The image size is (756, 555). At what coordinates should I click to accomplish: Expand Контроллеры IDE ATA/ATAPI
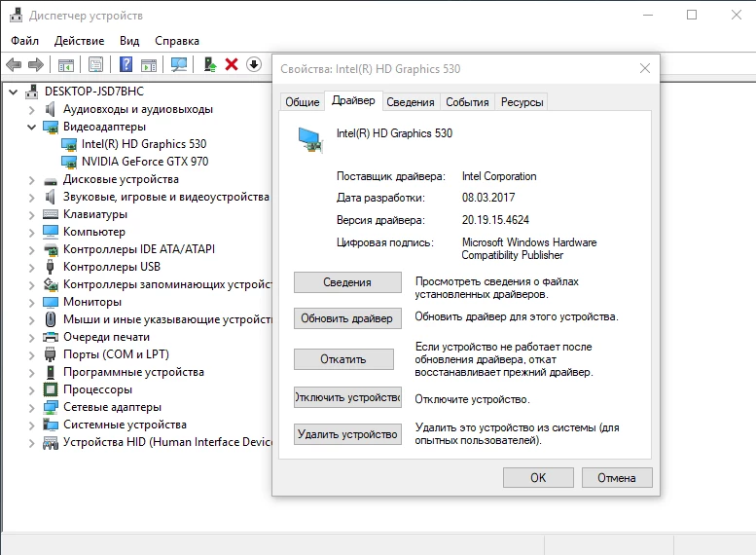32,250
